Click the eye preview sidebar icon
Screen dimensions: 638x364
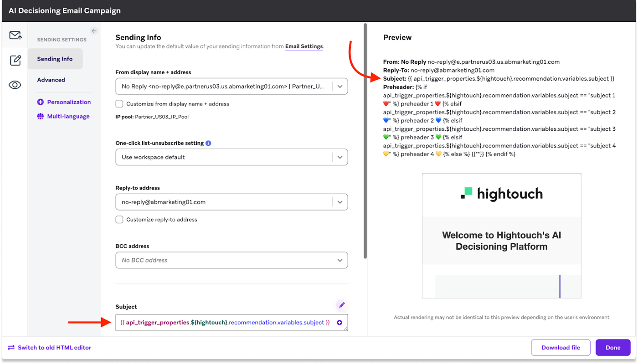point(15,85)
